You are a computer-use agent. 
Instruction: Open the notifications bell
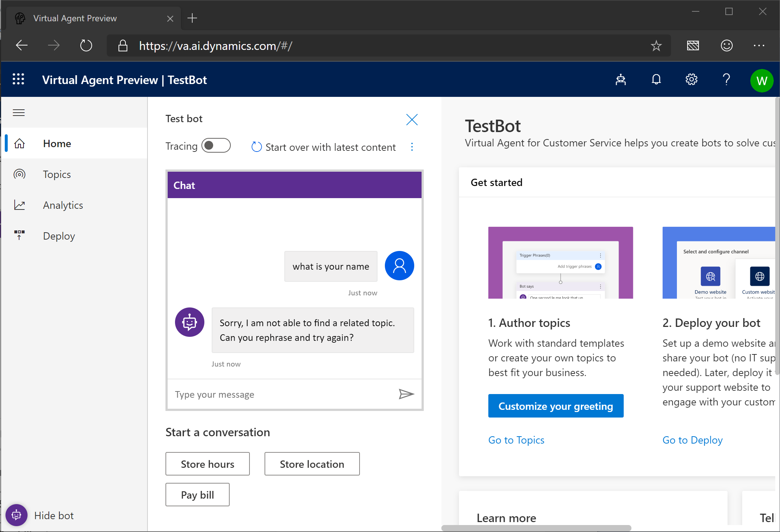point(656,80)
